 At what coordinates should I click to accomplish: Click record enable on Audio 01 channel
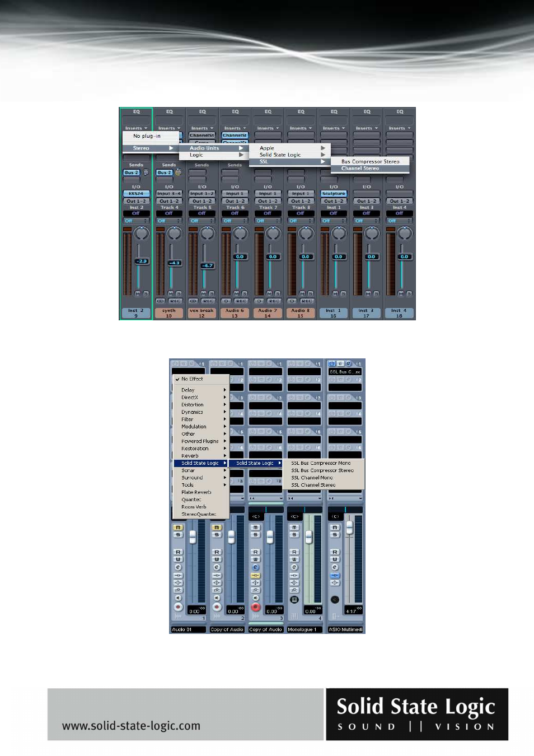click(x=178, y=607)
